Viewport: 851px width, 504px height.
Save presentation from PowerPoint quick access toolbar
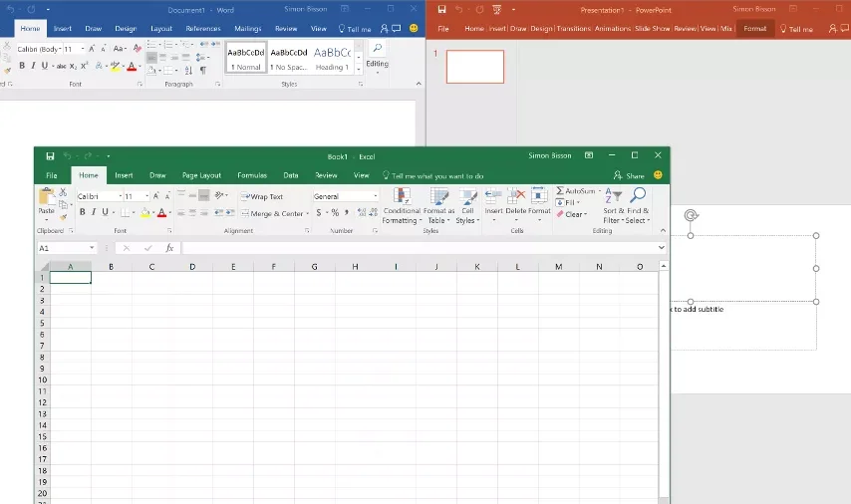441,9
